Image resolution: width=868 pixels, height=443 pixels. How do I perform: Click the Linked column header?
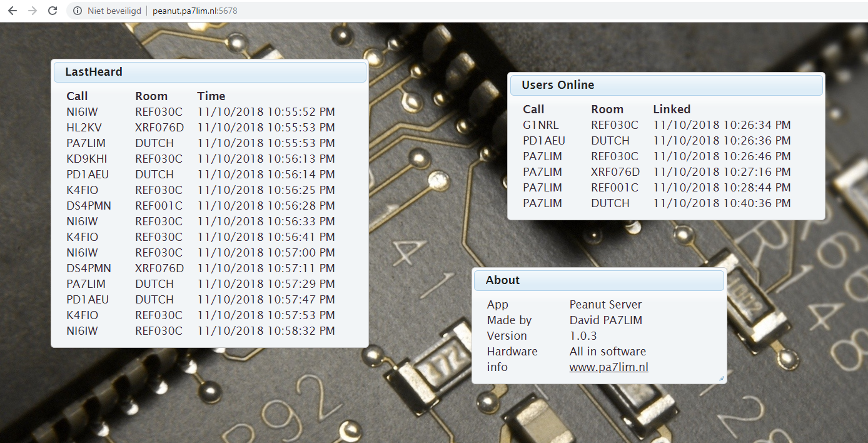[x=672, y=109]
